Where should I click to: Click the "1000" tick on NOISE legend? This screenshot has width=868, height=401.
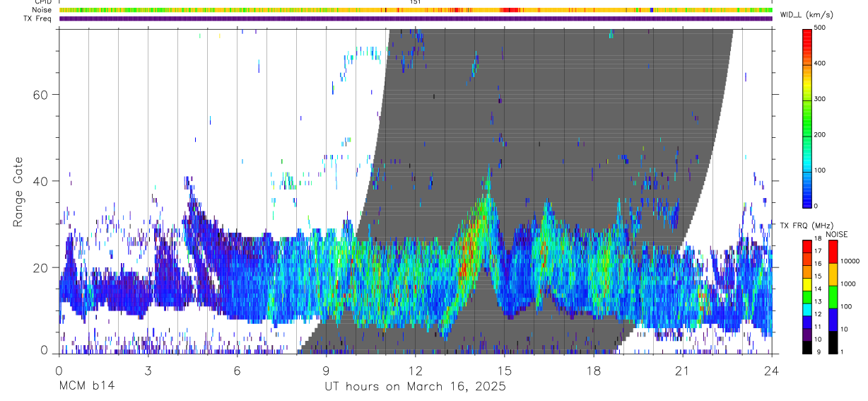849,284
